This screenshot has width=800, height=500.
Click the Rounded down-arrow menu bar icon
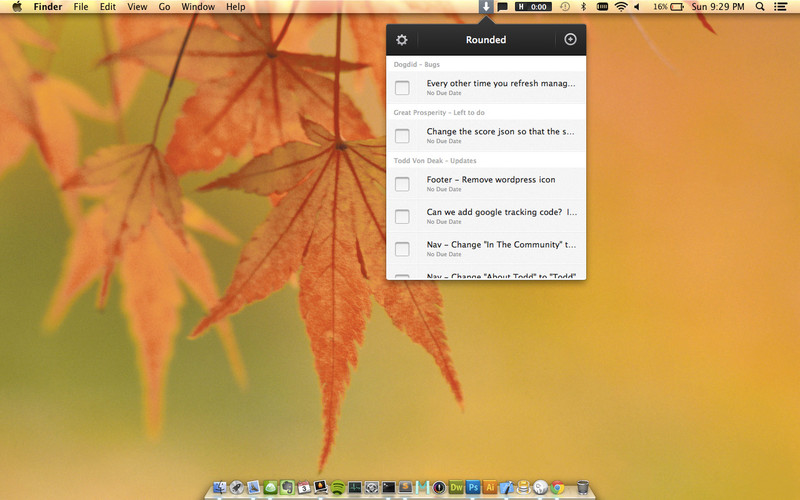[x=486, y=7]
